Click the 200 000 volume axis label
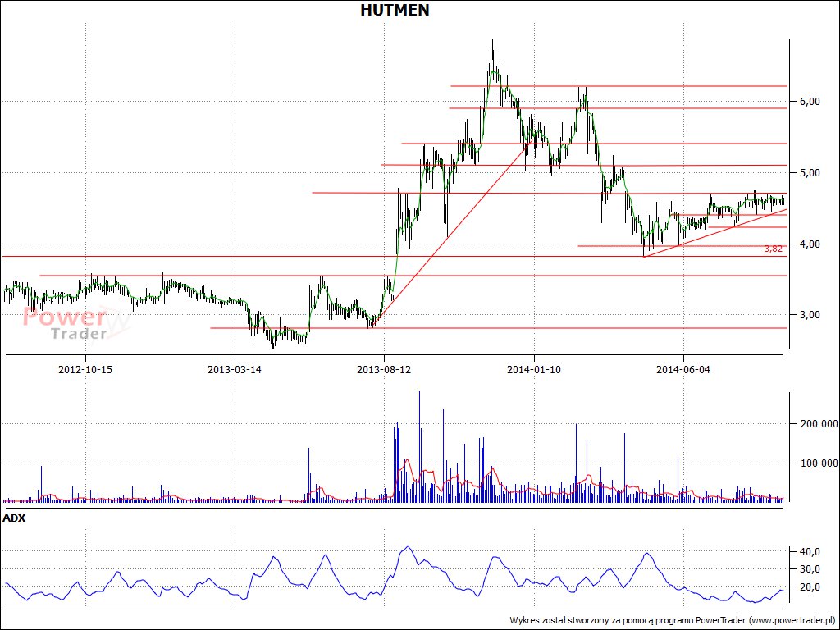This screenshot has width=840, height=630. tap(819, 424)
